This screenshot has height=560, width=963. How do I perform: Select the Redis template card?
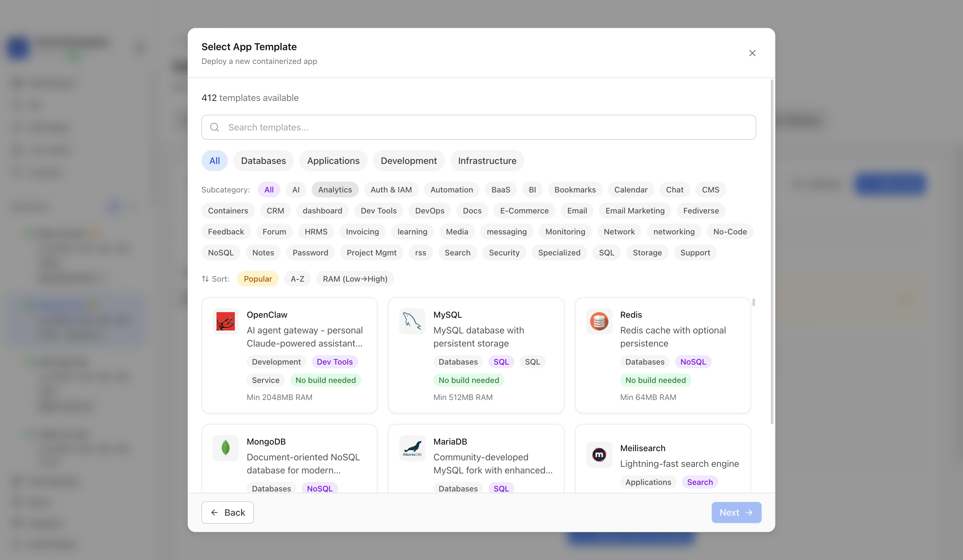point(663,355)
